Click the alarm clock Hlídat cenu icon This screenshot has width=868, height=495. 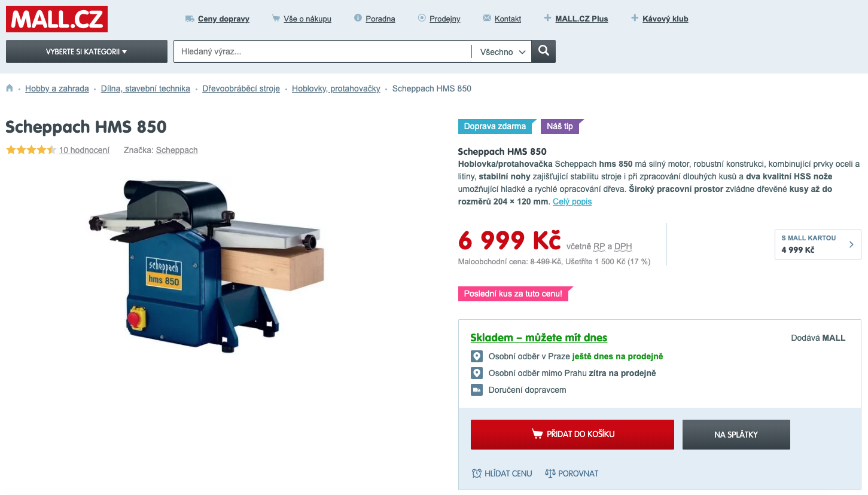pos(477,473)
